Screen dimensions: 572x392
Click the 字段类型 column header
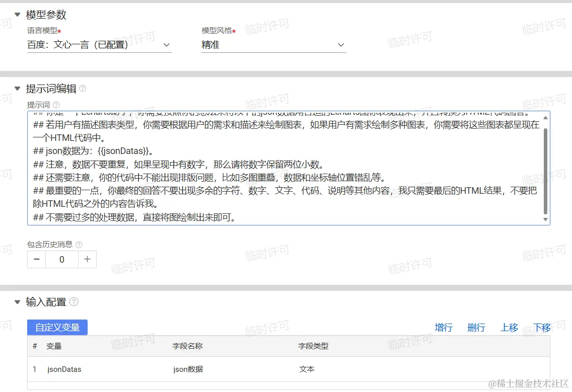tap(313, 346)
